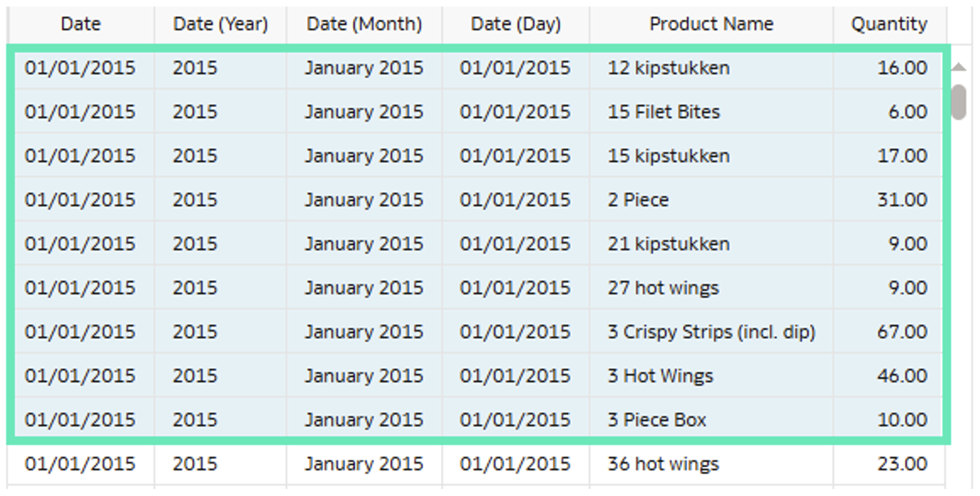
Task: Select the 27 hot wings cell
Action: point(663,288)
